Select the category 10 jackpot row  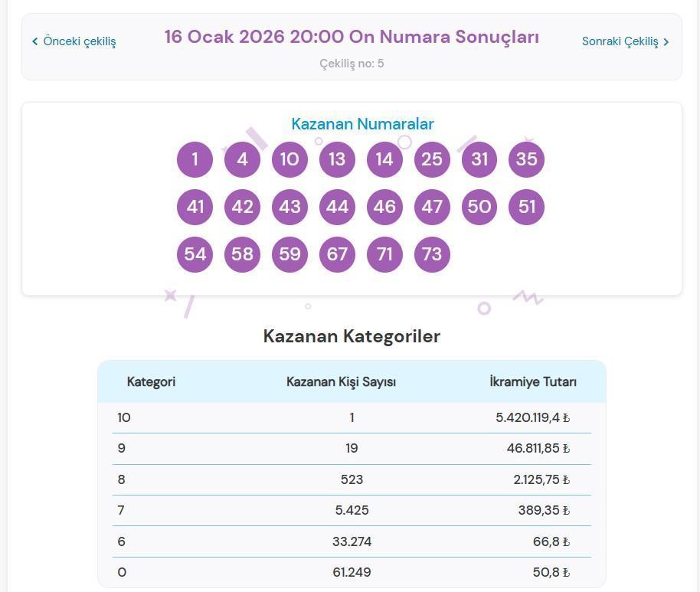coord(352,417)
